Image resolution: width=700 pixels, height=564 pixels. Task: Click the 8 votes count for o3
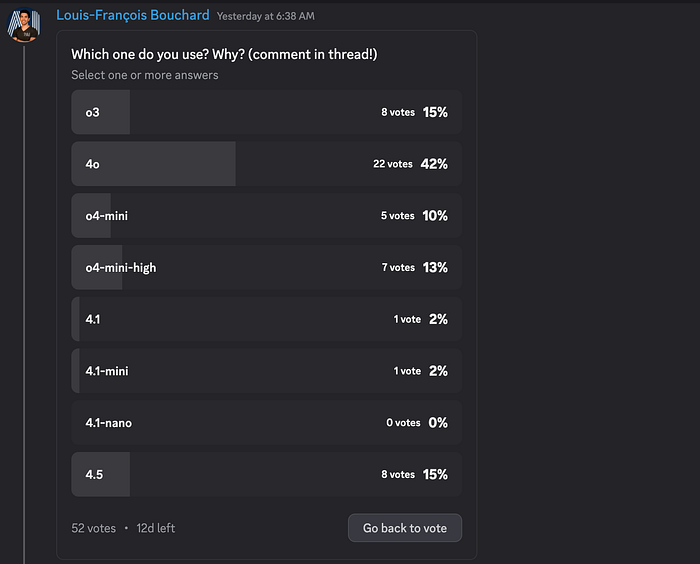[397, 112]
